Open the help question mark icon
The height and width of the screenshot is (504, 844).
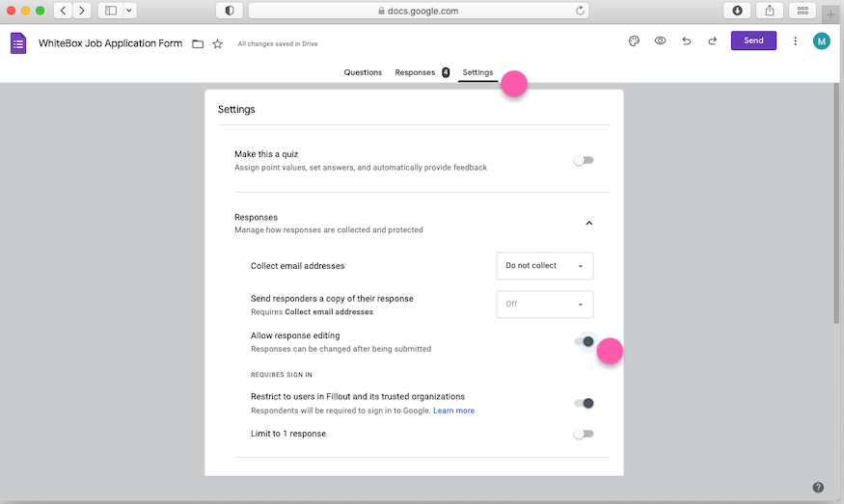[818, 488]
